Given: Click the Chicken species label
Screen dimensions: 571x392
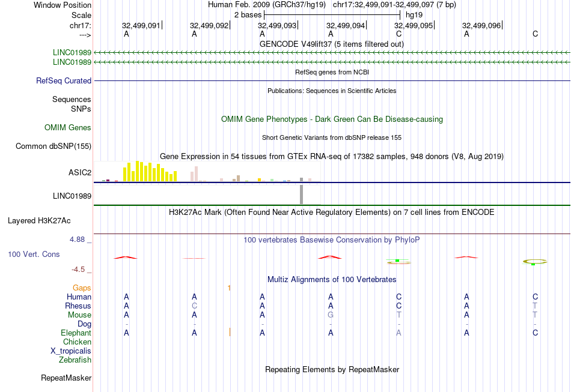Looking at the screenshot, I should pyautogui.click(x=77, y=342).
